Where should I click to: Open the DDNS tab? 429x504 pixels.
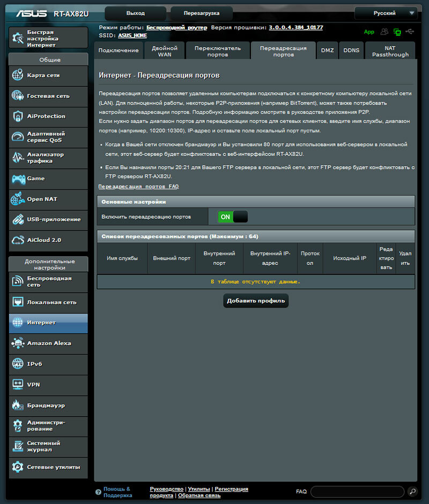point(351,50)
